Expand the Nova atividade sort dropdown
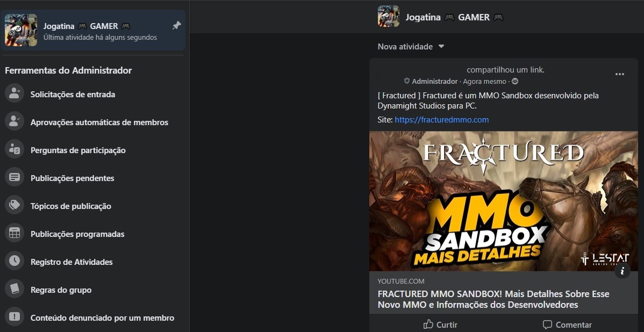Screen dimensions: 644x332 411,46
